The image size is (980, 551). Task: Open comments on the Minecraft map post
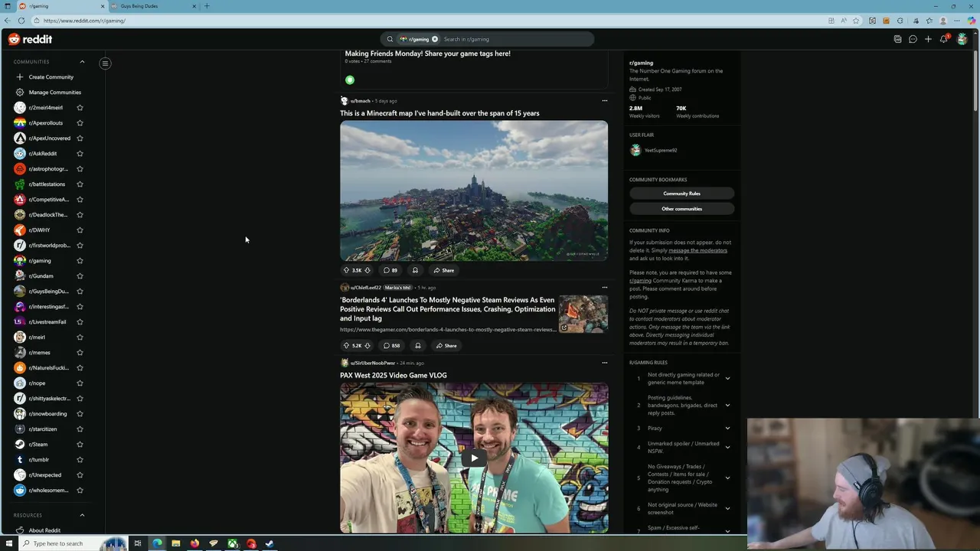(x=390, y=270)
